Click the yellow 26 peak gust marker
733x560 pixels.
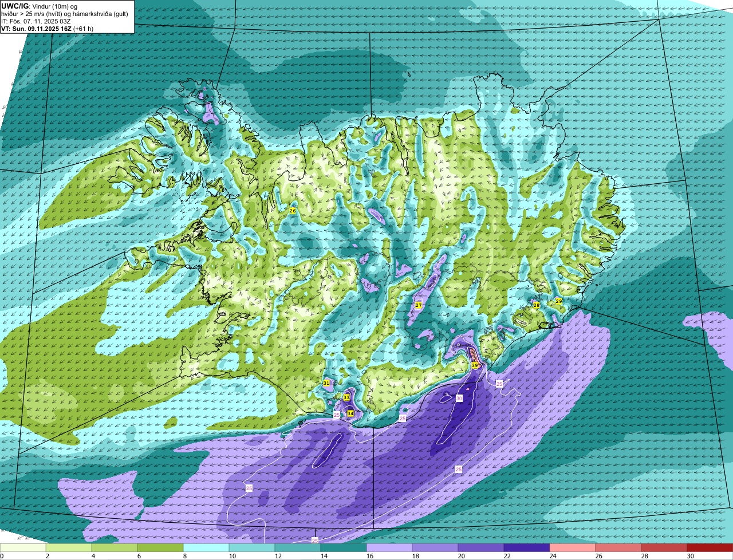click(293, 211)
